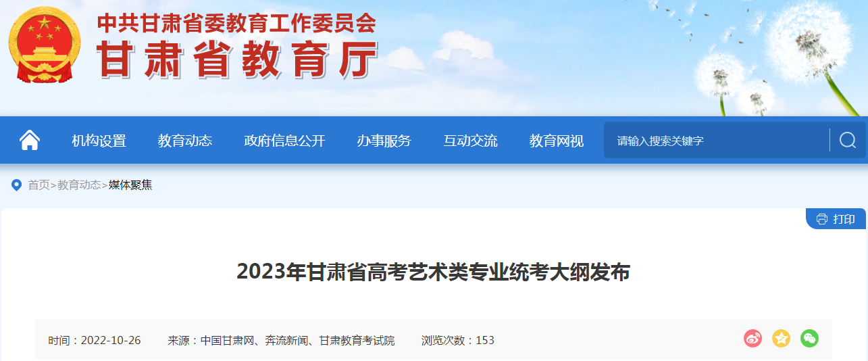Click the search magnifier icon
868x361 pixels.
(848, 140)
